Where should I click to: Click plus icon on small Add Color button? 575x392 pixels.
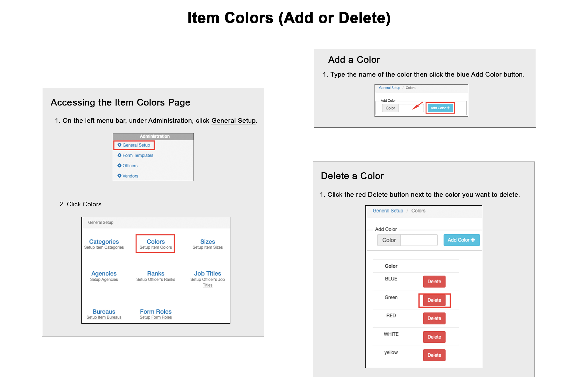point(448,108)
